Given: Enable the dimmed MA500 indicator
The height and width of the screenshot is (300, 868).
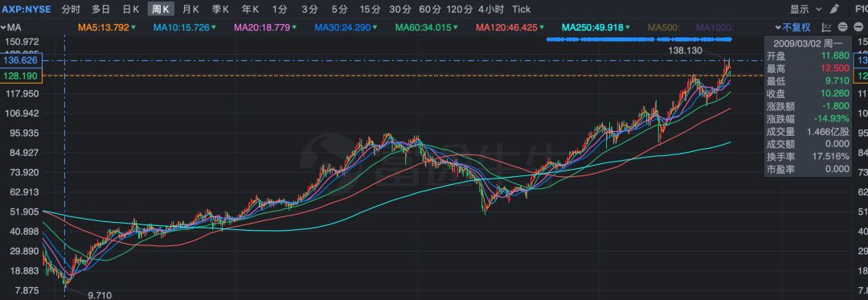Looking at the screenshot, I should coord(664,27).
